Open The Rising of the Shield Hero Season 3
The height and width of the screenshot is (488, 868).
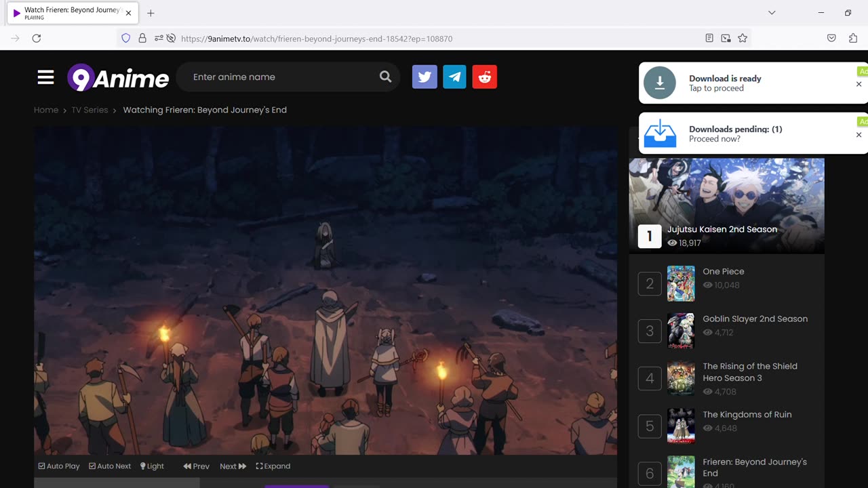tap(750, 372)
